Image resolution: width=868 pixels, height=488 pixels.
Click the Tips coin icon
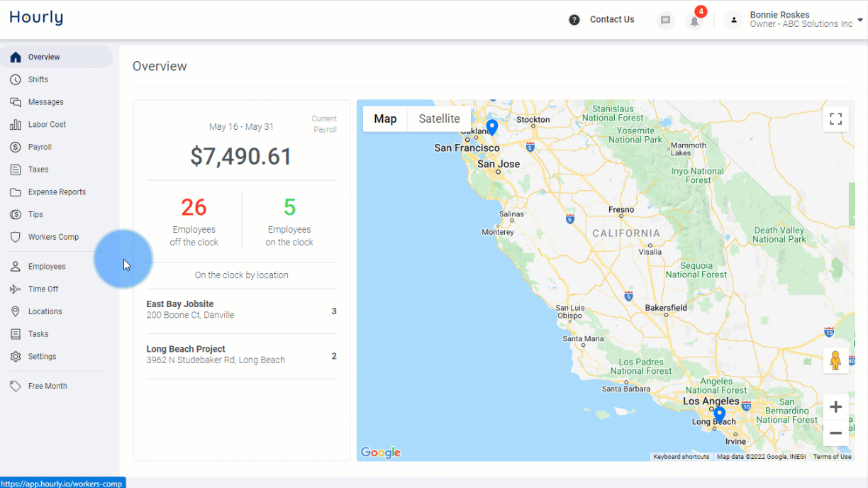coord(16,214)
